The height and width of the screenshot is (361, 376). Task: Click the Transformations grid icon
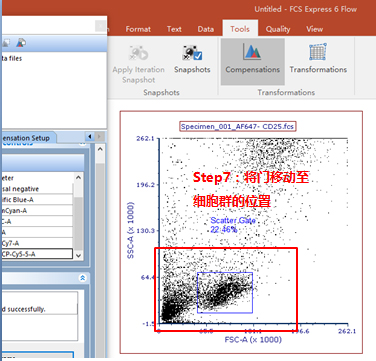click(318, 52)
